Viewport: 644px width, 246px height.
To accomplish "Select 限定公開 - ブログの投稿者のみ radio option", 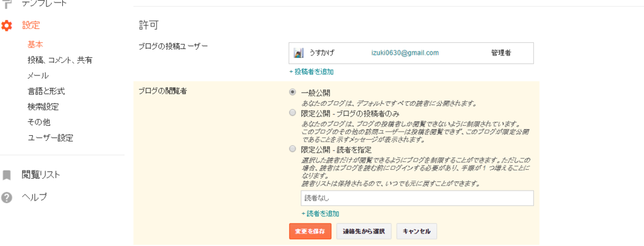I will tap(292, 113).
